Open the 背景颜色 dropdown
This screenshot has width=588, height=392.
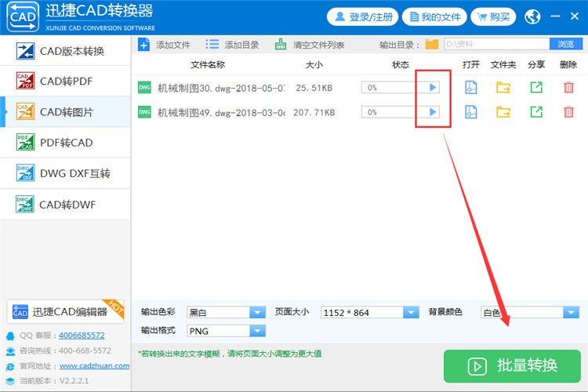571,312
